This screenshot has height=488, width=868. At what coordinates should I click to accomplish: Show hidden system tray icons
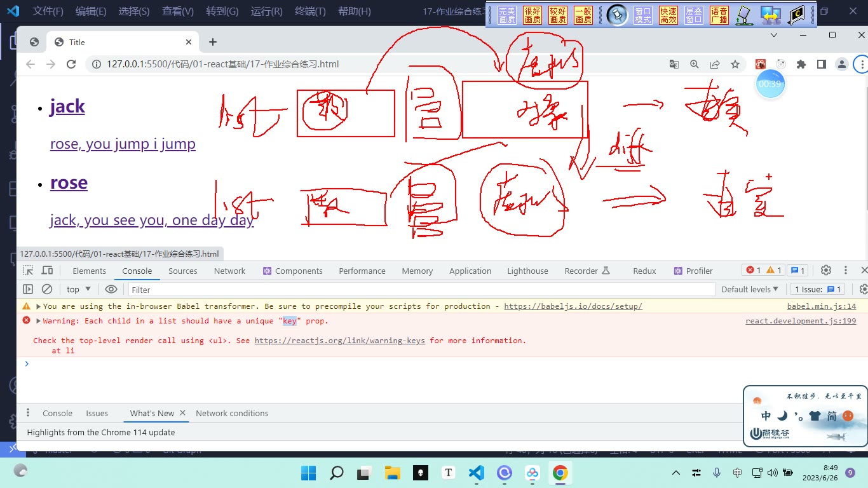[676, 472]
